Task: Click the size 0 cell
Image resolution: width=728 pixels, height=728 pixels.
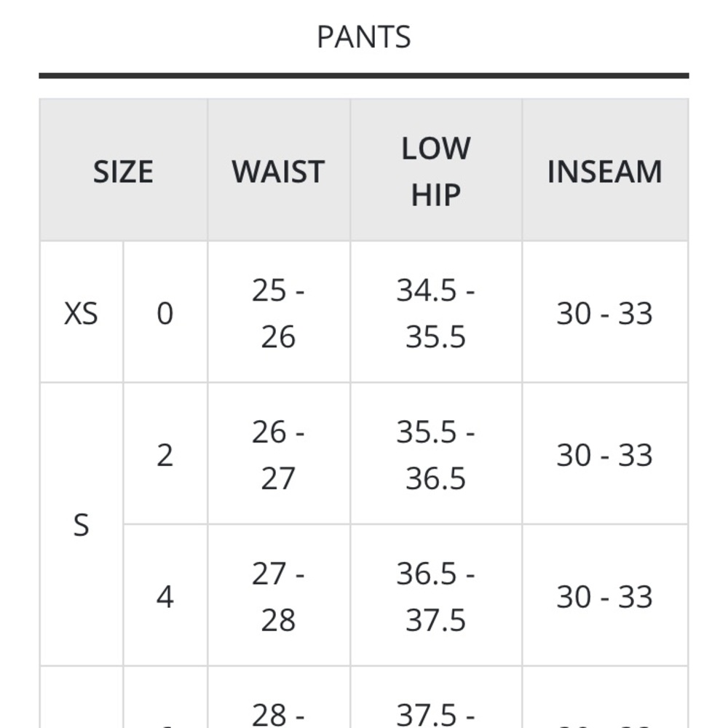Action: point(165,312)
